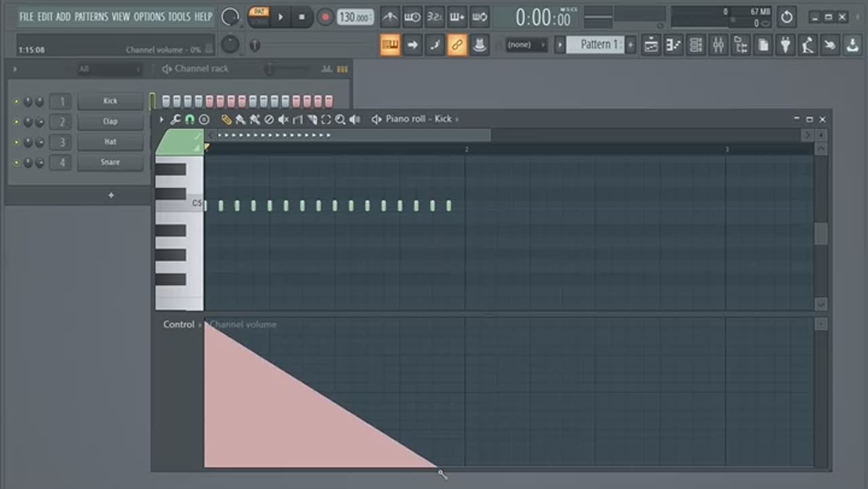Screen dimensions: 868x489
Task: Click the add channel plus button
Action: [111, 195]
